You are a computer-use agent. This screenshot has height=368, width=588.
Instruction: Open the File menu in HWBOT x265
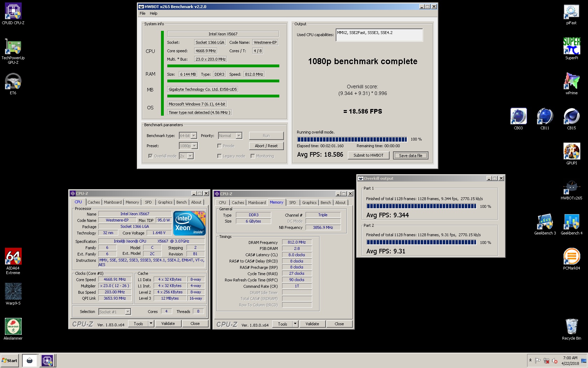142,13
